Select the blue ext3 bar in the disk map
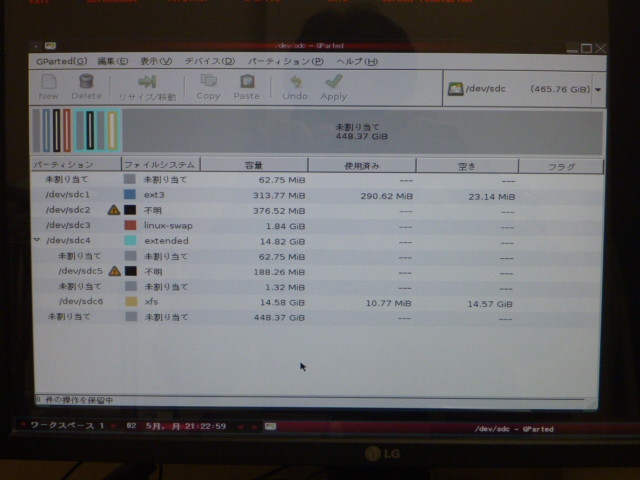The height and width of the screenshot is (480, 640). coord(46,130)
